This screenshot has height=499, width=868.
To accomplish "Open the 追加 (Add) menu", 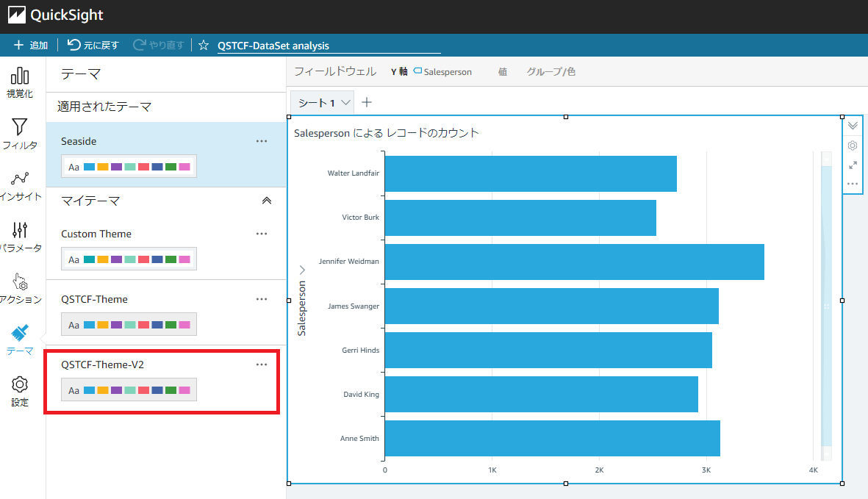I will (x=30, y=45).
